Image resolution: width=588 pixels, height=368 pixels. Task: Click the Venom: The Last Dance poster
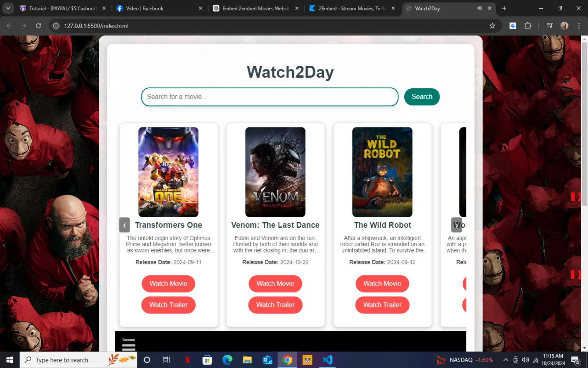coord(275,172)
